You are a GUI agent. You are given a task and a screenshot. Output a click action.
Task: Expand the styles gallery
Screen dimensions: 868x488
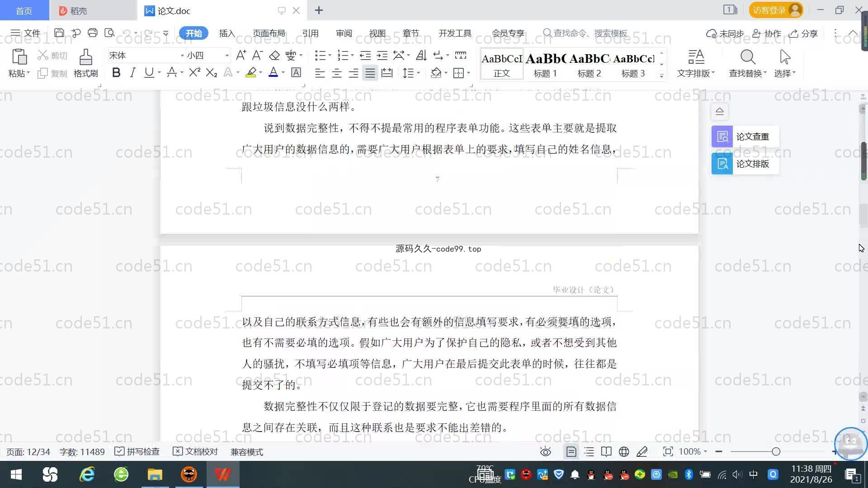[x=661, y=75]
